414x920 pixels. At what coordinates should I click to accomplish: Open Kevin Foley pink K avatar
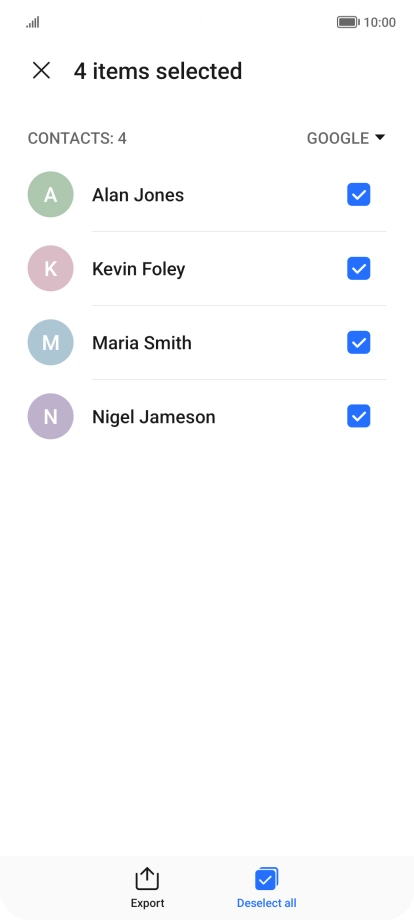click(x=50, y=268)
